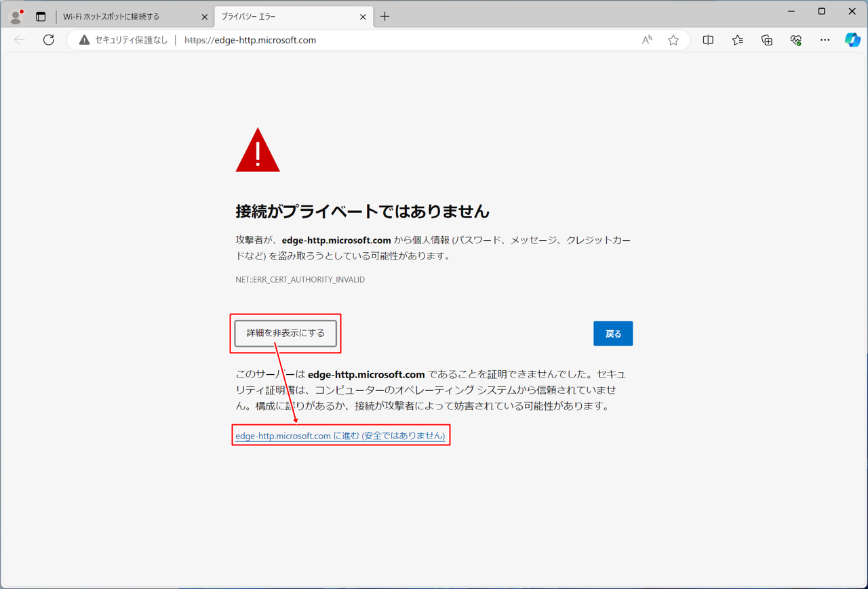Select the プライバシー エラー tab
The width and height of the screenshot is (868, 589).
294,17
